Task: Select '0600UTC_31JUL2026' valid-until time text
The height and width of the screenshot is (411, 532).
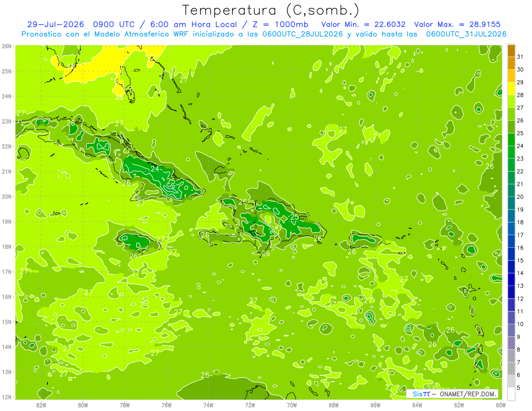Action: tap(466, 34)
